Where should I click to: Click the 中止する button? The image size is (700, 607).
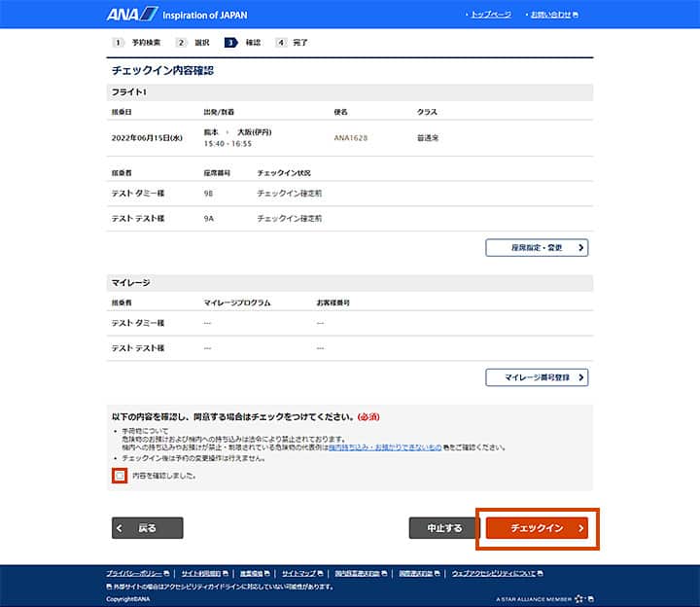point(443,528)
